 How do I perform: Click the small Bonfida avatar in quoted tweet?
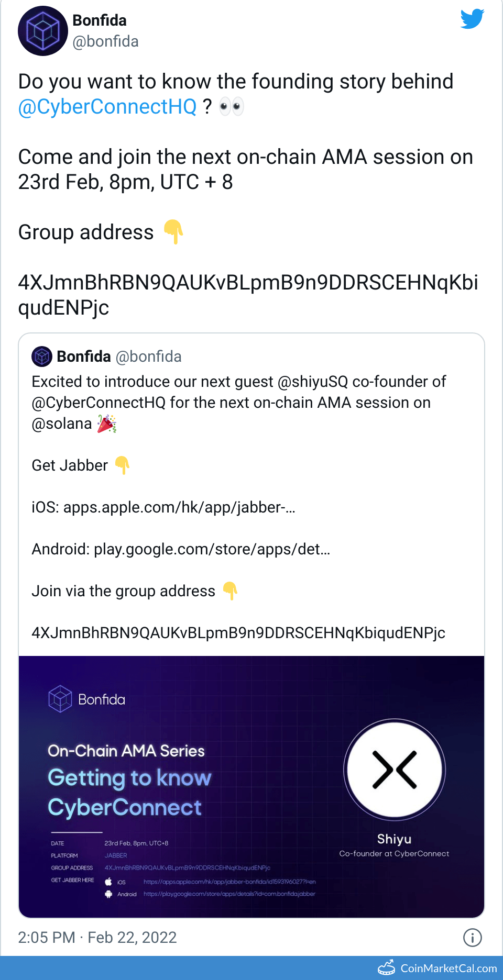click(42, 357)
